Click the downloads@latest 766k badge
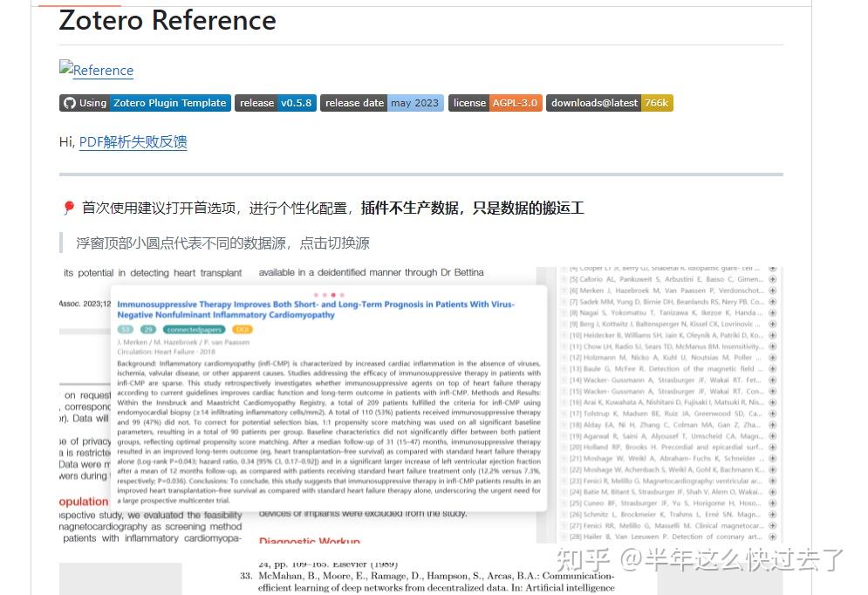 click(610, 102)
